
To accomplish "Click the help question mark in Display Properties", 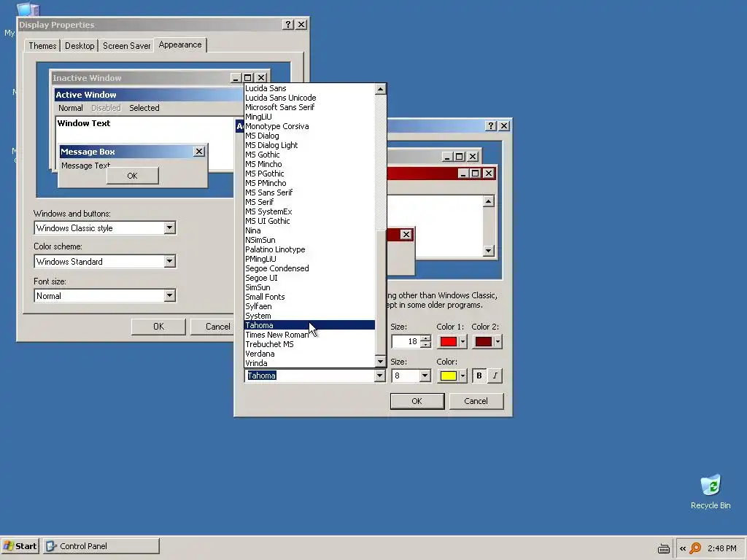I will click(287, 24).
